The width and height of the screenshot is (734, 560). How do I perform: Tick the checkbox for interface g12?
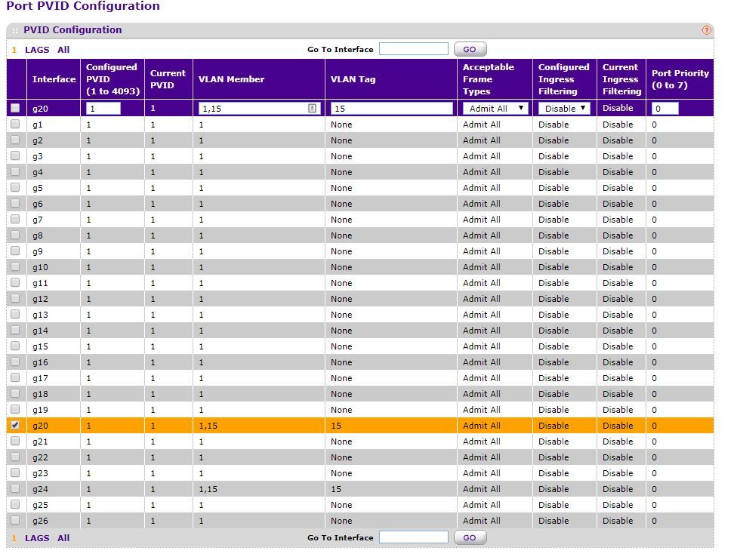(15, 299)
